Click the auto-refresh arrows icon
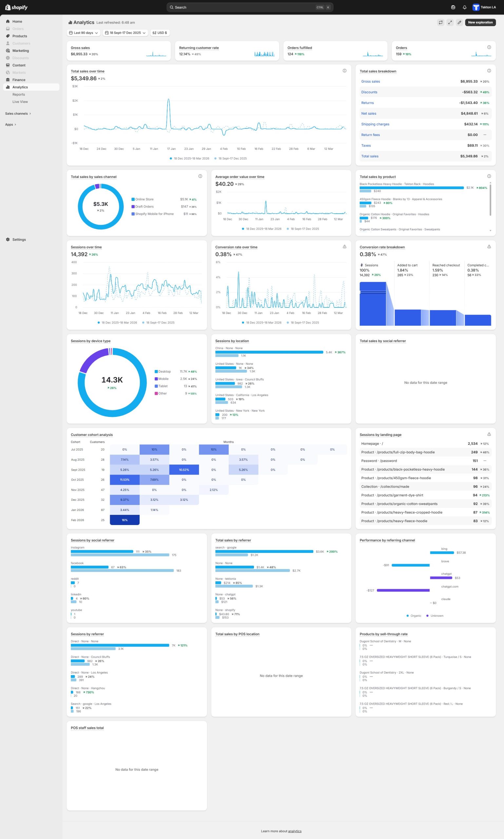Screen dimensions: 504x839 [440, 22]
